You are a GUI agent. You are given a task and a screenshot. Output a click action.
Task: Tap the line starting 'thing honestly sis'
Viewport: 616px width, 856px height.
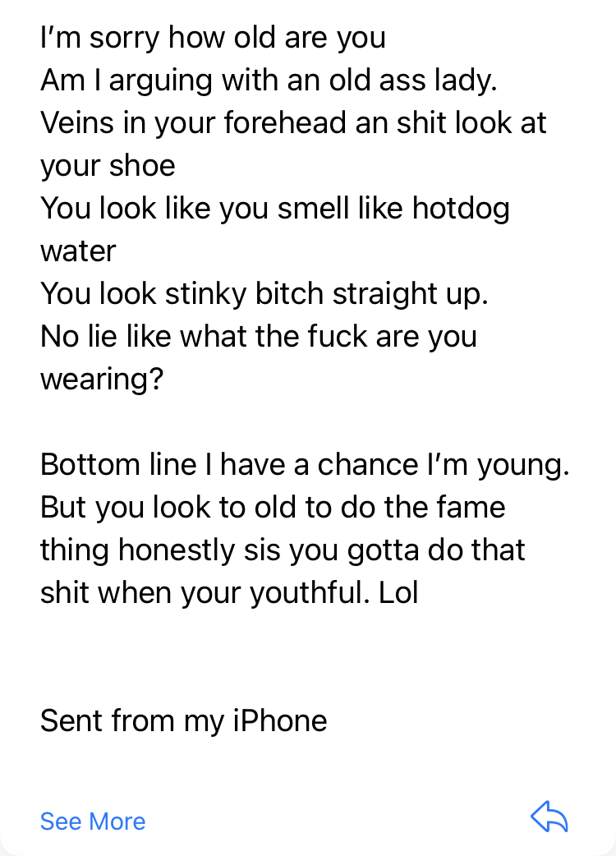tap(283, 550)
